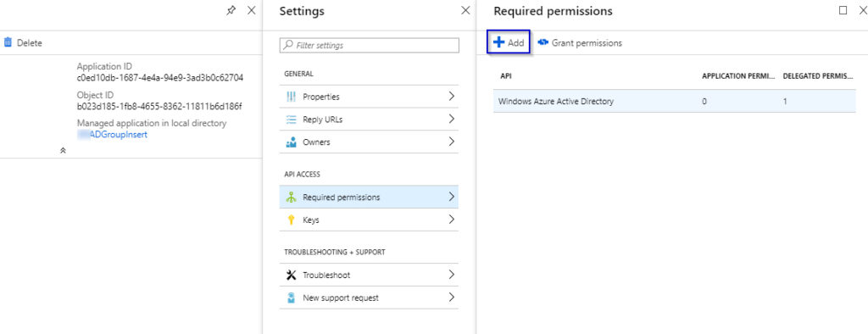Click the Settings blade title
868x334 pixels.
pos(302,11)
